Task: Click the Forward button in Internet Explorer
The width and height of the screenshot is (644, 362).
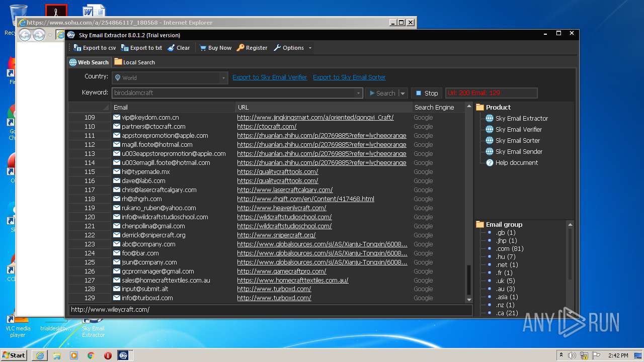Action: point(39,35)
